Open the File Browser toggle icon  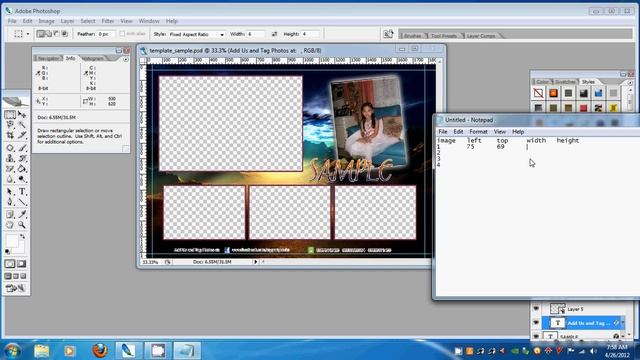(388, 34)
